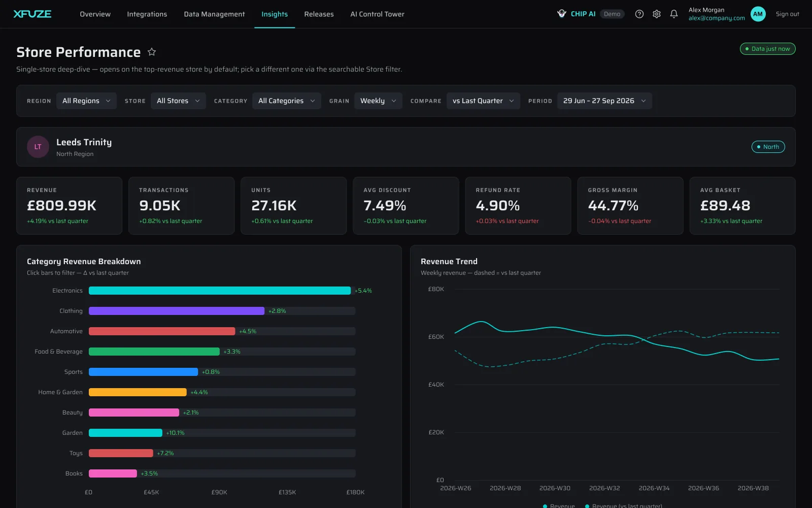Screen dimensions: 812x508
Task: Click the Leeds Trinity store name
Action: 84,142
